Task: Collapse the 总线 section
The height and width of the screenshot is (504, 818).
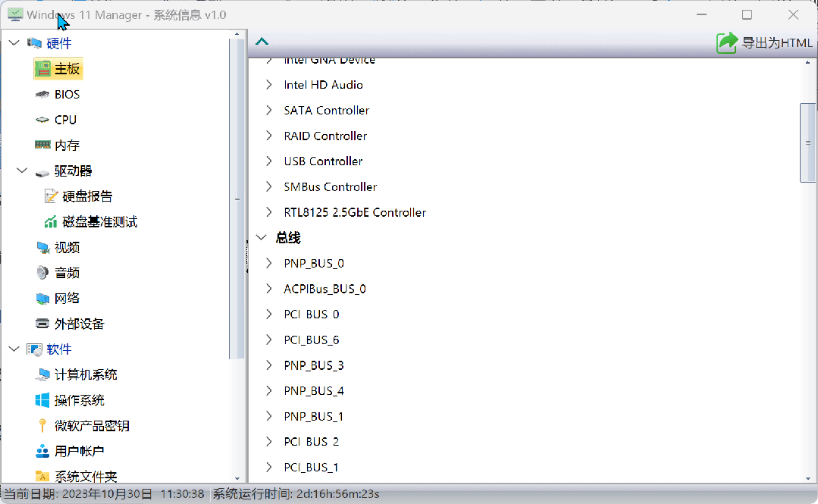Action: [x=262, y=237]
